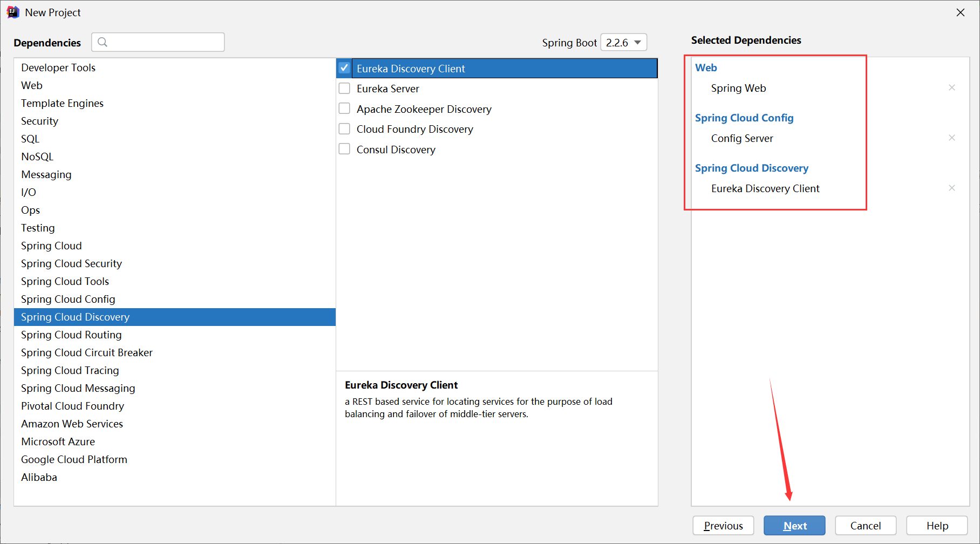Select Pivotal Cloud Foundry category
Image resolution: width=980 pixels, height=544 pixels.
(175, 406)
